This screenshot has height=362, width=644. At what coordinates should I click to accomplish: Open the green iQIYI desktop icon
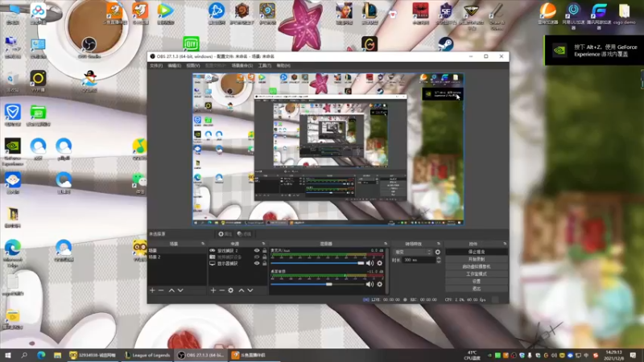coord(191,43)
